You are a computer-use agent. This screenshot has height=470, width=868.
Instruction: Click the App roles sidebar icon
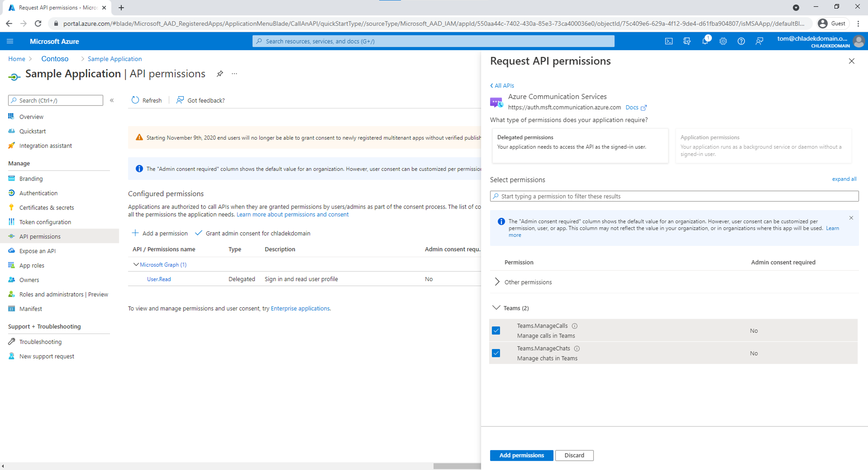point(12,265)
